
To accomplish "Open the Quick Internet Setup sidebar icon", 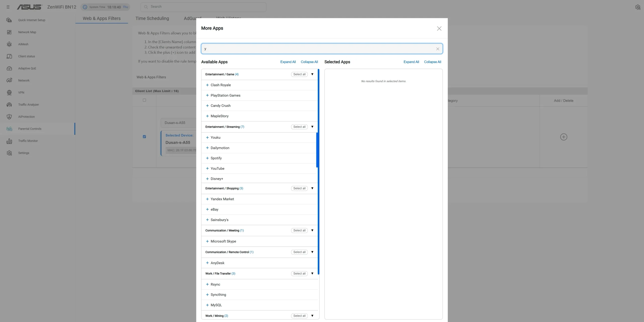I will 9,20.
